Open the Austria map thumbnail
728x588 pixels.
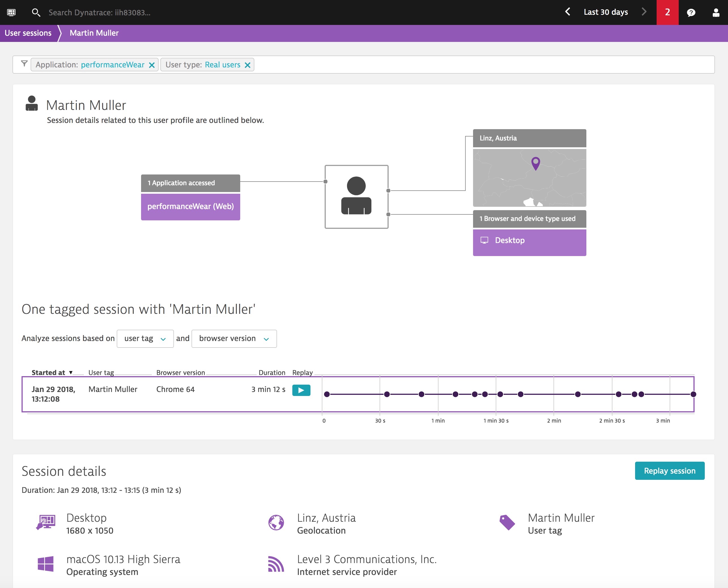click(529, 178)
